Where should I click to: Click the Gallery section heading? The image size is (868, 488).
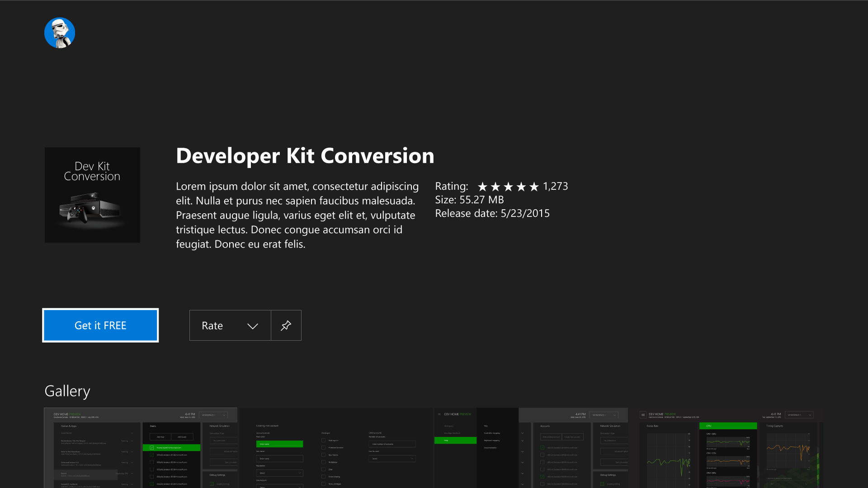click(67, 390)
